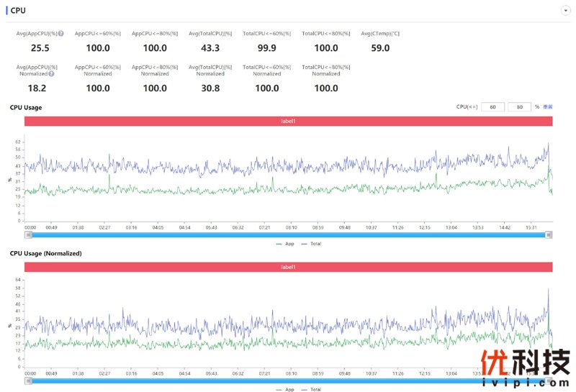Image resolution: width=576 pixels, height=392 pixels.
Task: Toggle App series in Normalized chart legend
Action: coord(285,389)
